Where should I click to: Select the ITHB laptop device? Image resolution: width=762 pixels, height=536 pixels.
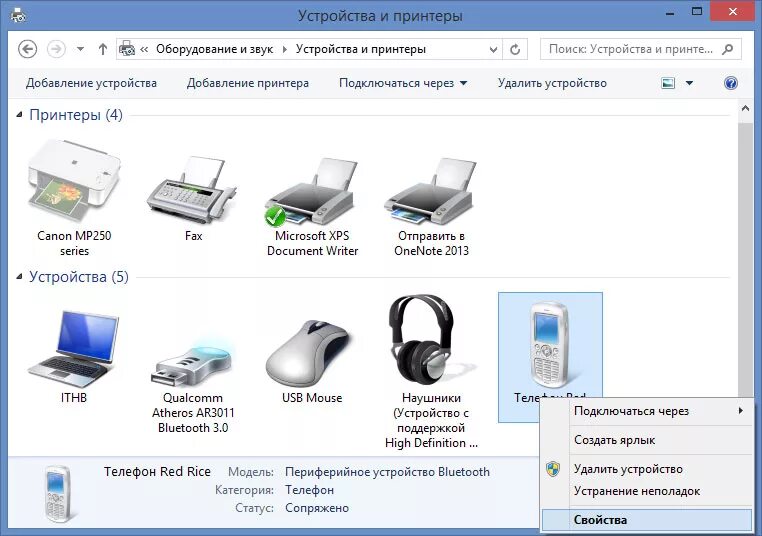(74, 349)
